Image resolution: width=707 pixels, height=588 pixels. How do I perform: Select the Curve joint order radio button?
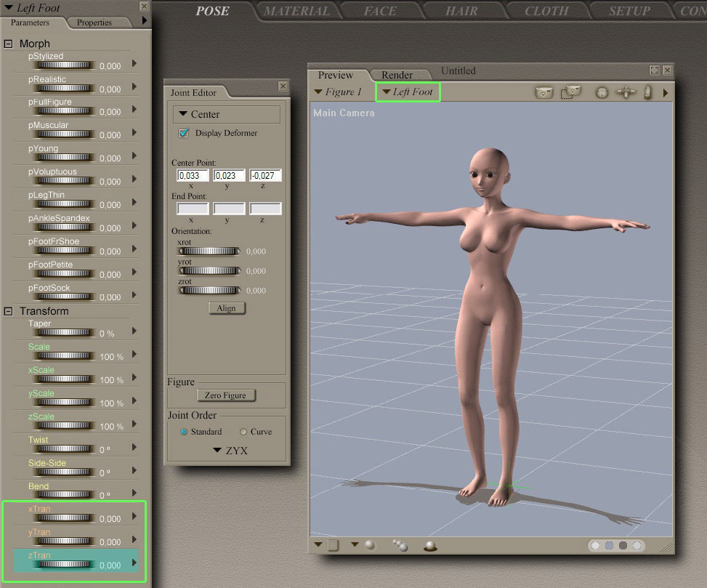(x=243, y=432)
